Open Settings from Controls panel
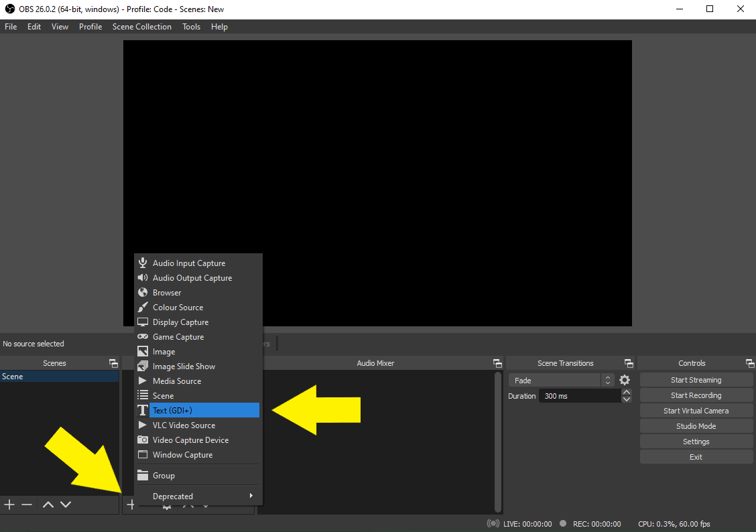756x532 pixels. (696, 442)
